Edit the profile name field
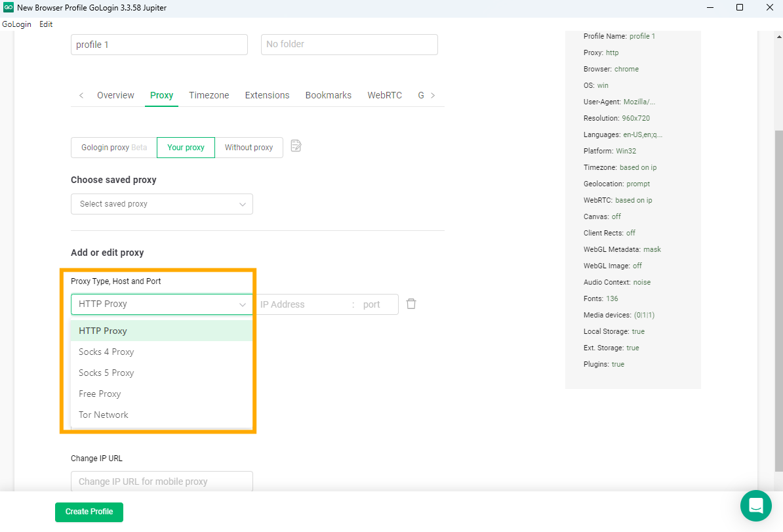Image resolution: width=783 pixels, height=532 pixels. (x=159, y=45)
